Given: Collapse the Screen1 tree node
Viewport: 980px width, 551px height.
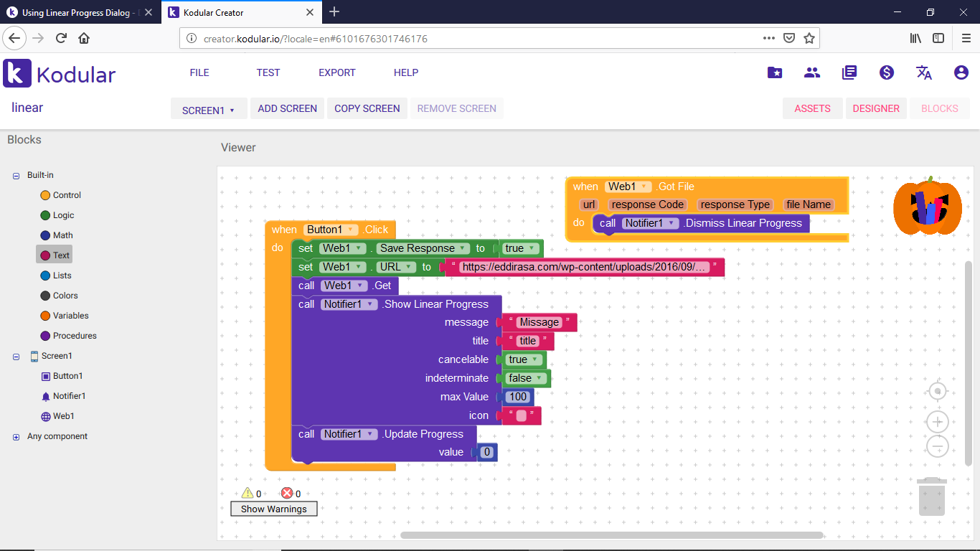Looking at the screenshot, I should 16,356.
